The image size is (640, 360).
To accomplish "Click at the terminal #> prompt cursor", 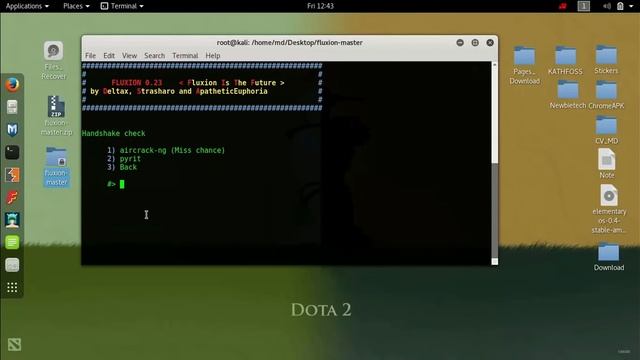I will click(122, 184).
